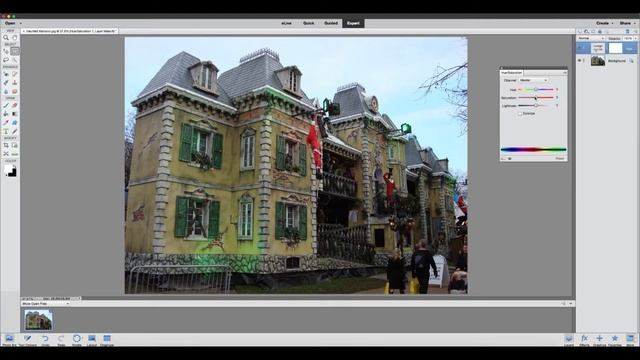Open the Organizer

click(107, 340)
